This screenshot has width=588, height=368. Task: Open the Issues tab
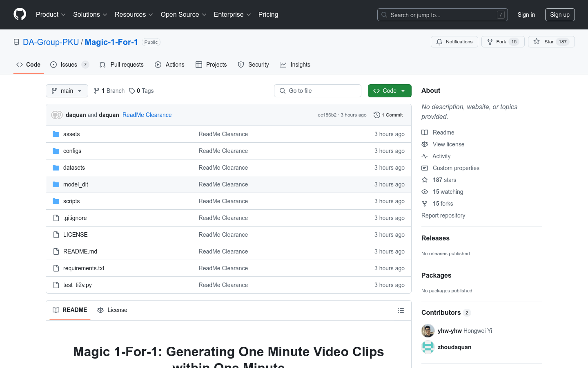point(69,65)
